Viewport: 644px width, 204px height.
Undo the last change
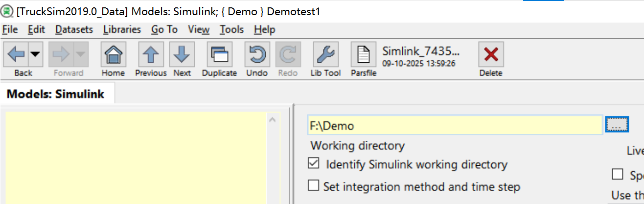257,54
